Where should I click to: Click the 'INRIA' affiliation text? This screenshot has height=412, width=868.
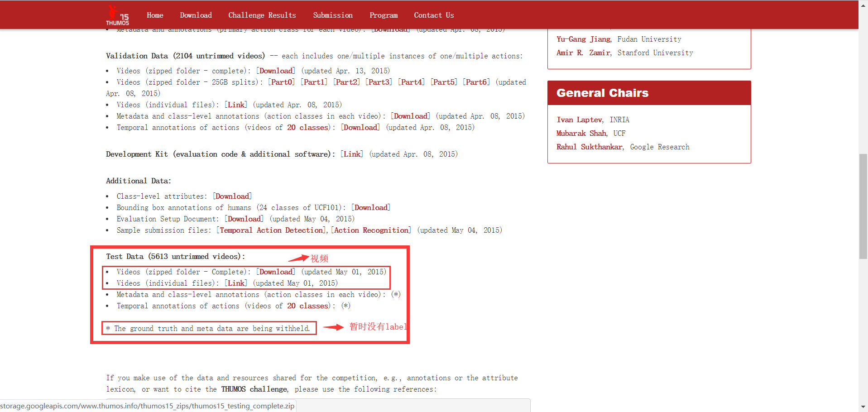(619, 120)
